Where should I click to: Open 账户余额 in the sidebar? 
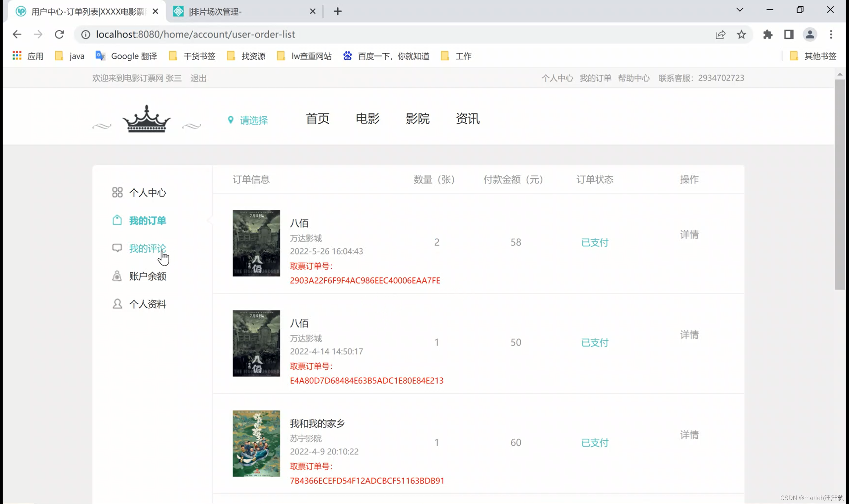(x=147, y=276)
